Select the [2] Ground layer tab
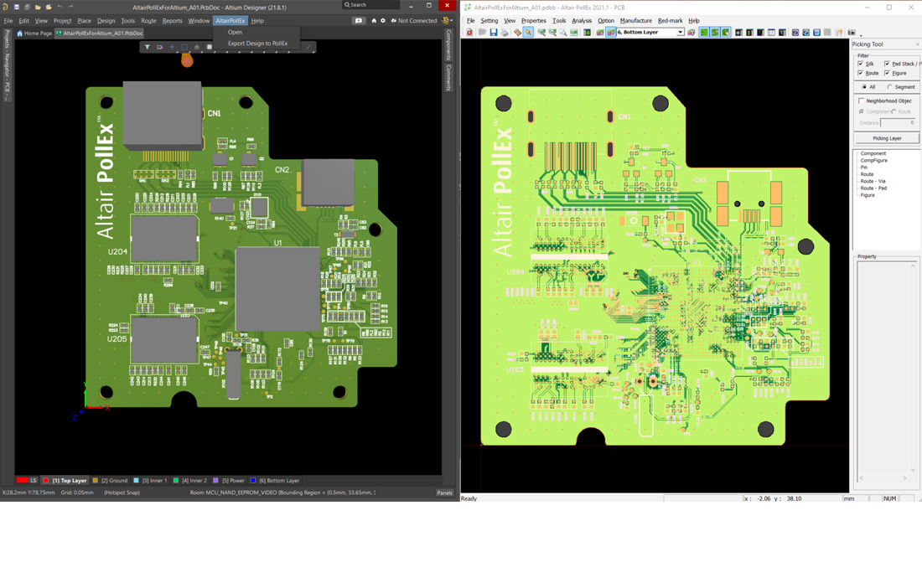Image resolution: width=922 pixels, height=588 pixels. click(x=111, y=481)
